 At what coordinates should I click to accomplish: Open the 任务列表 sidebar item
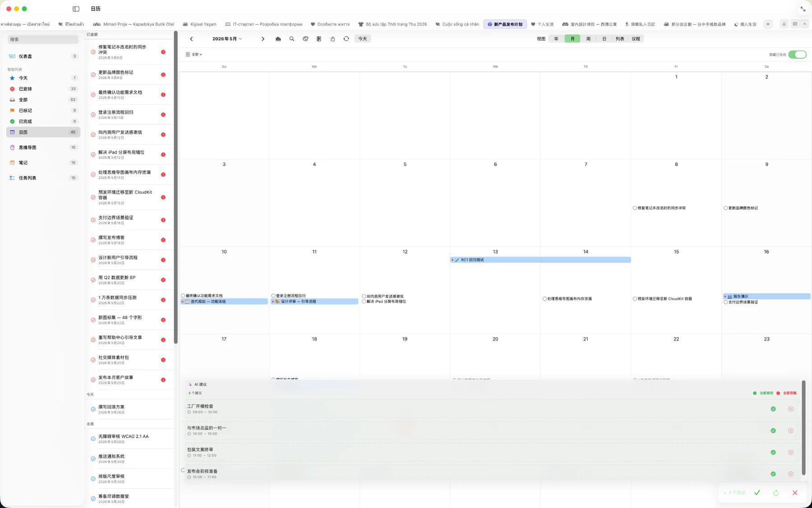43,178
